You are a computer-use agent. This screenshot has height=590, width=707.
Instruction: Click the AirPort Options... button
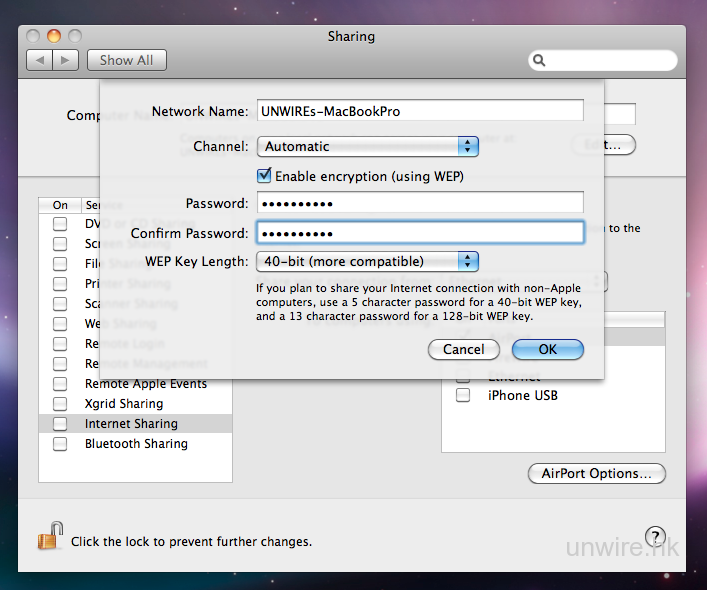(x=596, y=473)
